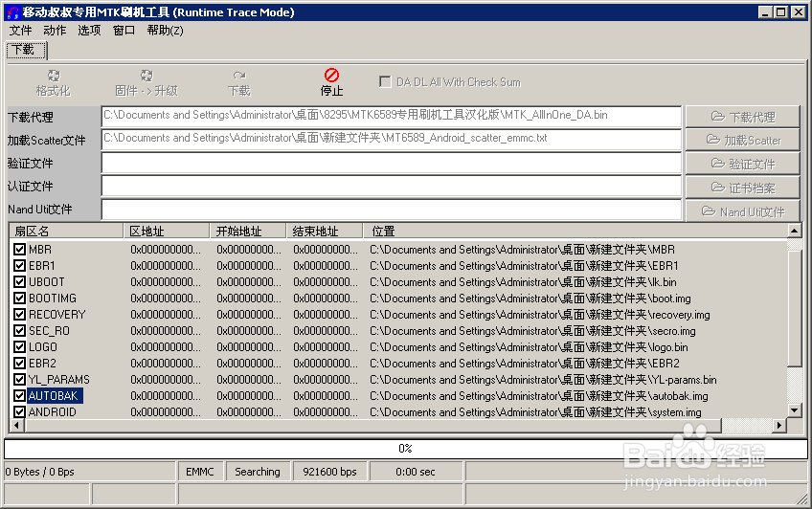Uncheck the UBOOT partition checkbox
Image resolution: width=812 pixels, height=509 pixels.
point(20,282)
